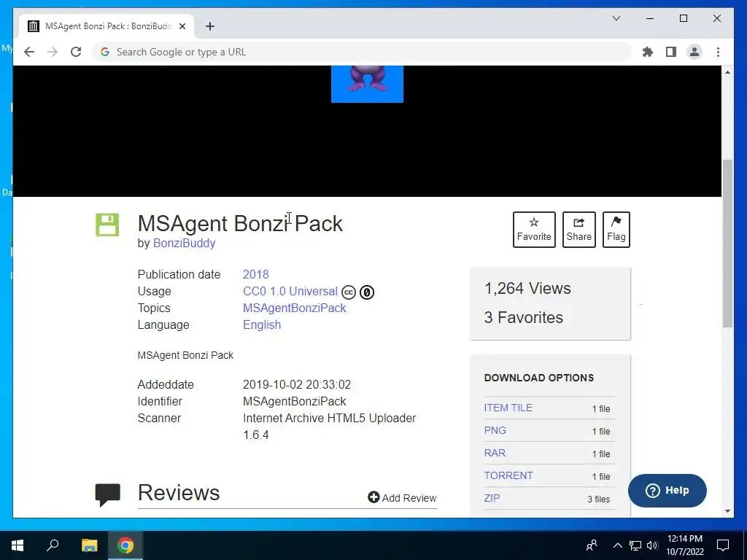
Task: Download the PNG file option
Action: click(x=495, y=430)
